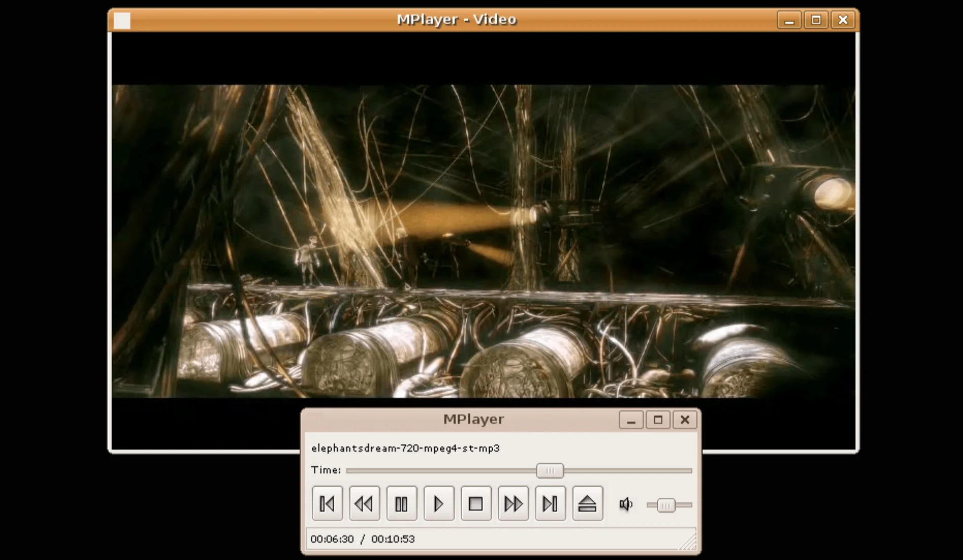Minimize the MPlayer control window
The width and height of the screenshot is (963, 560).
coord(631,420)
